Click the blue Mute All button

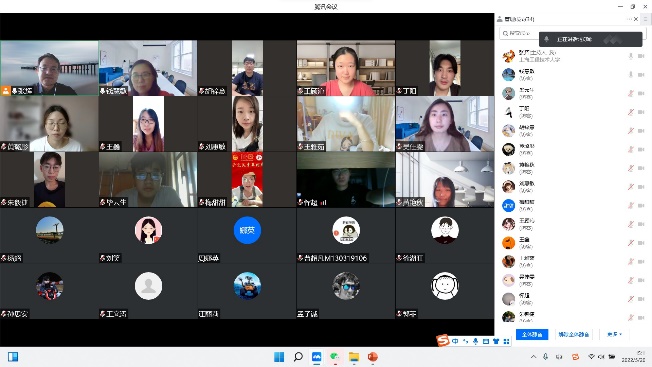tap(532, 334)
